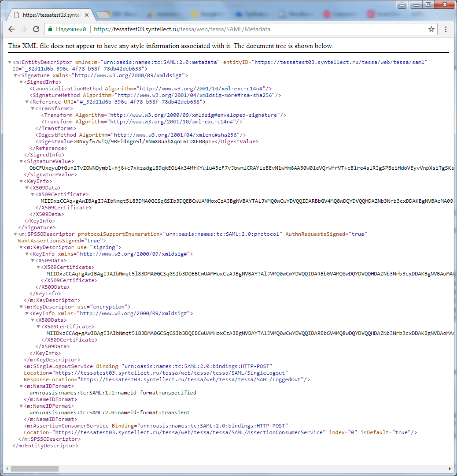Collapse the Transforms node
This screenshot has height=476, width=457.
click(x=33, y=108)
